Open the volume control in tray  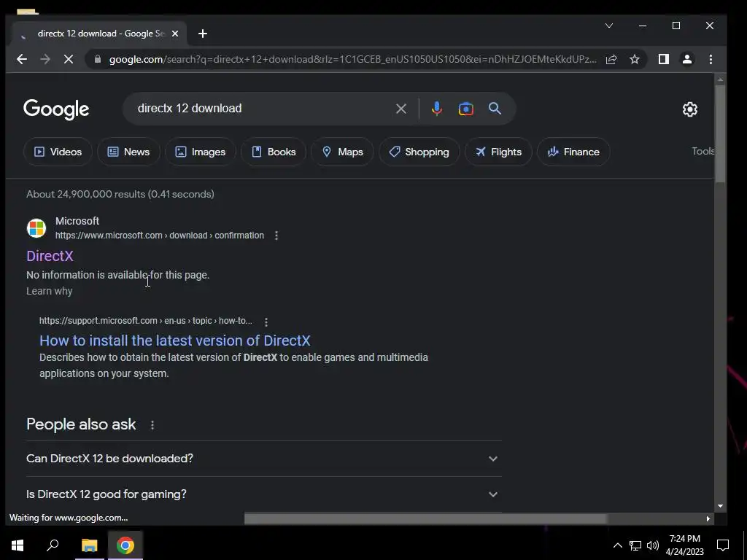coord(653,545)
